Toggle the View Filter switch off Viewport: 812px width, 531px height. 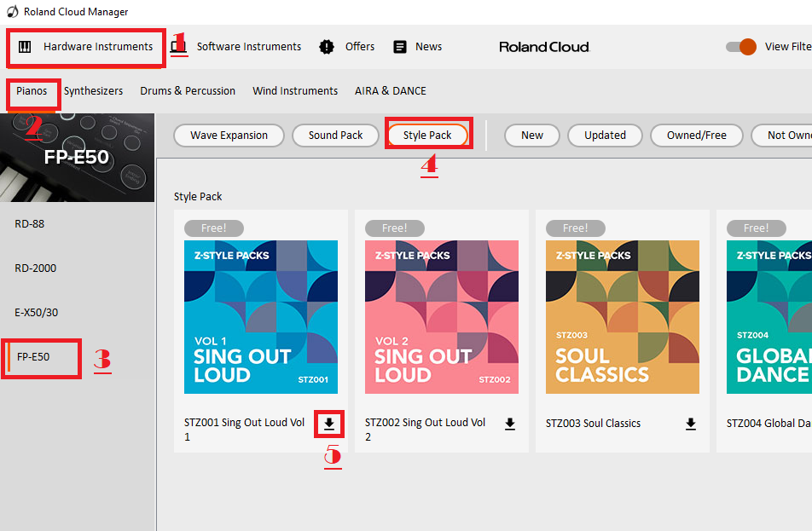(x=740, y=47)
